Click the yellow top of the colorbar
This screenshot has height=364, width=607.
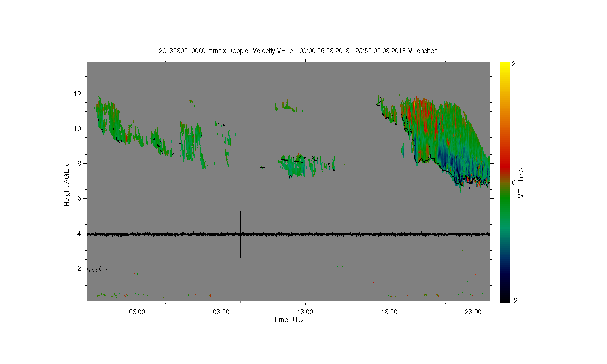click(504, 65)
